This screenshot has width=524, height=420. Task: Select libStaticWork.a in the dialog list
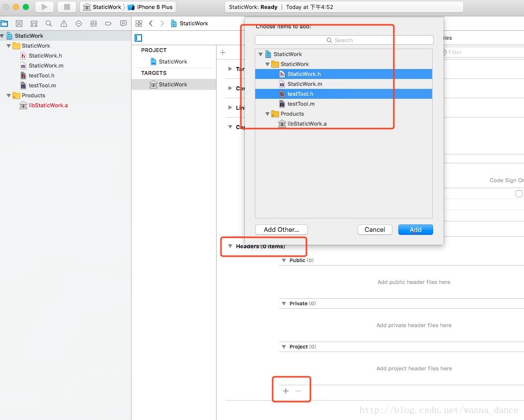pos(344,124)
